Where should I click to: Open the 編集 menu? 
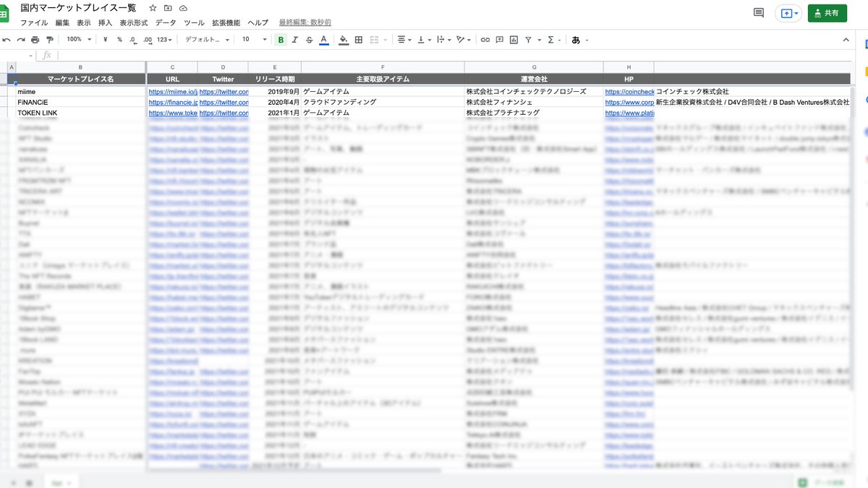63,23
